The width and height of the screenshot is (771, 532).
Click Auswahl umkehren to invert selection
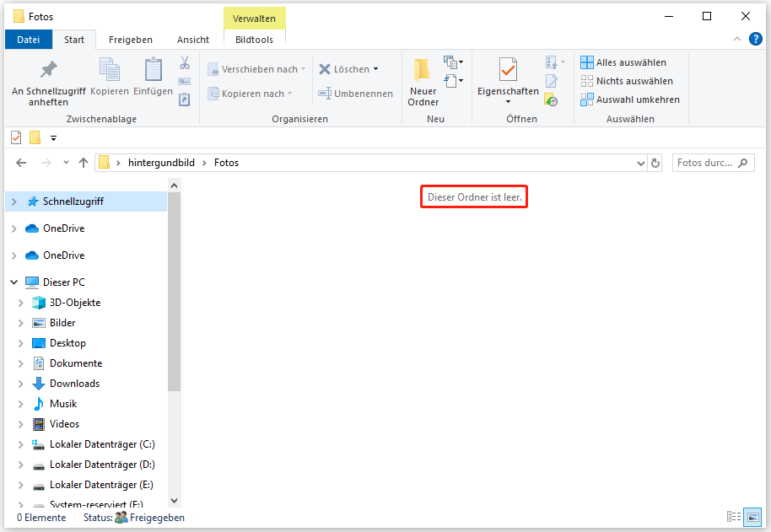(631, 99)
